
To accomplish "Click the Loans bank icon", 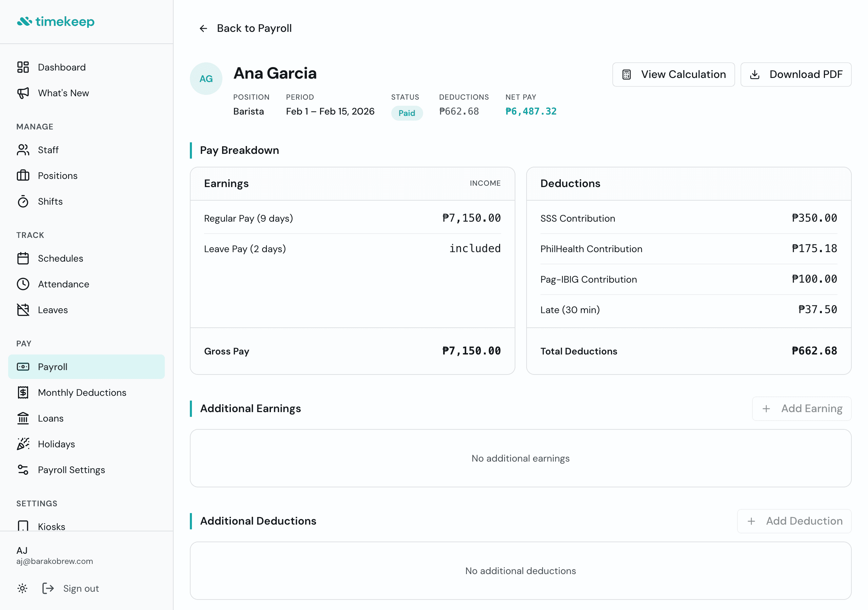I will 23,419.
